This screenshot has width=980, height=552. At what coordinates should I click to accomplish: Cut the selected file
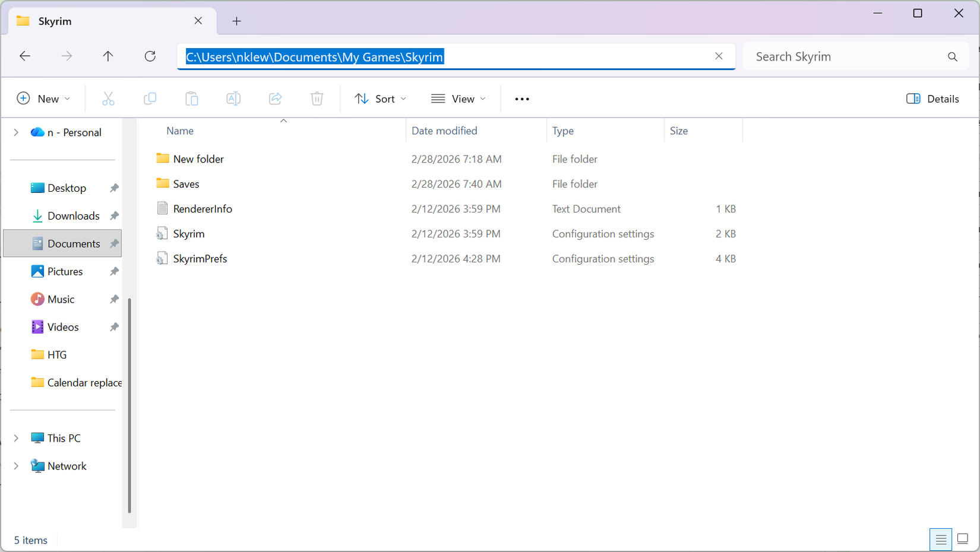pos(108,99)
